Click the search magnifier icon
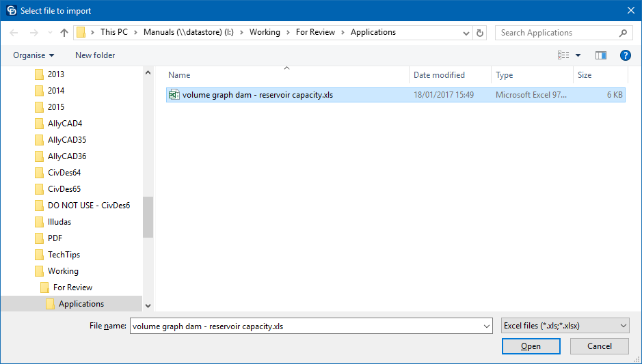642x364 pixels. pos(623,33)
